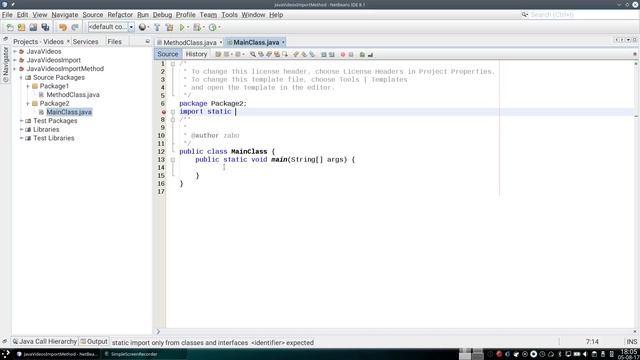This screenshot has width=640, height=360.
Task: Switch to the History view
Action: 196,54
